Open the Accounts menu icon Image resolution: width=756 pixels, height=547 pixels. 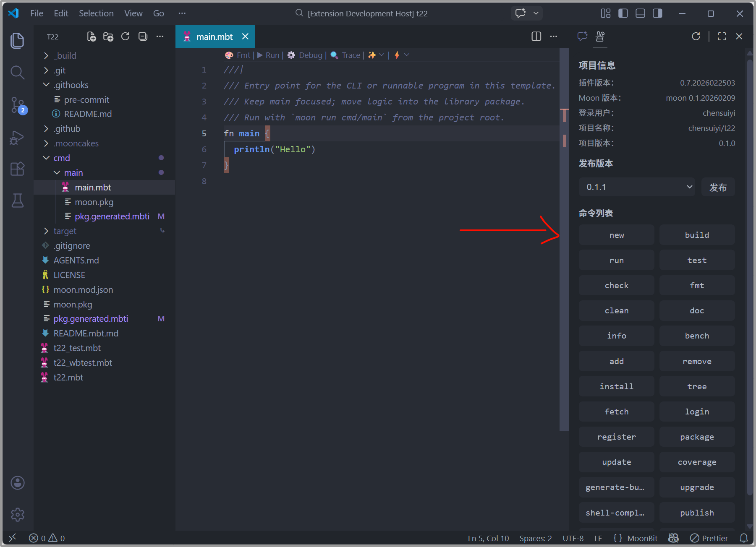click(x=17, y=483)
